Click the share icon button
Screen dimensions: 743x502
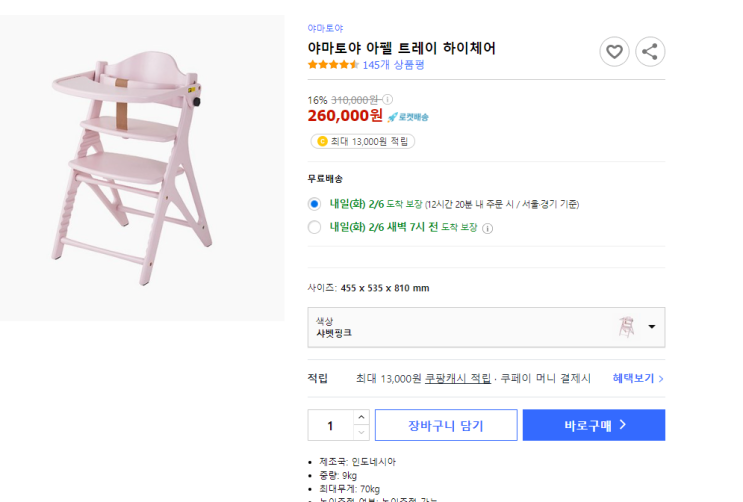650,52
